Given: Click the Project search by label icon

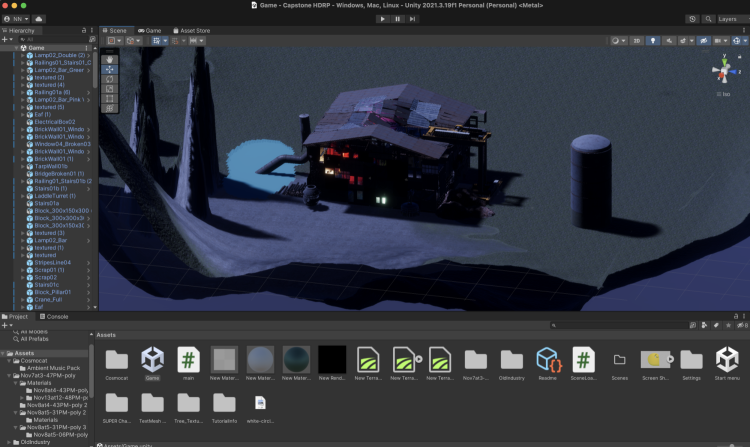Looking at the screenshot, I should [716, 325].
